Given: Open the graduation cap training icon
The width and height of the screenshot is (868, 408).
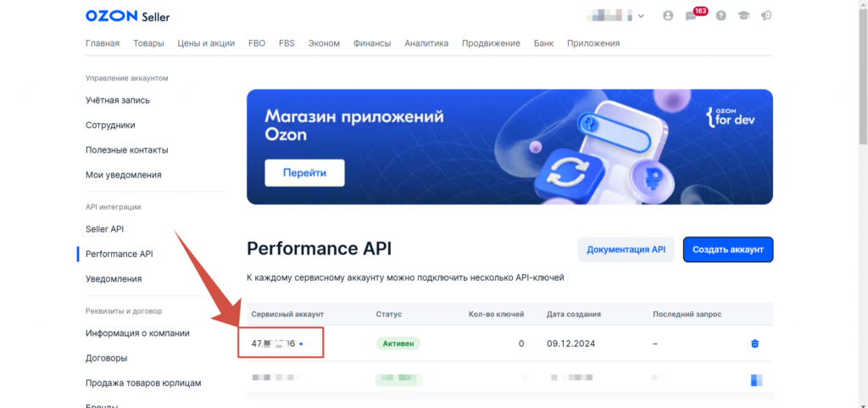Looking at the screenshot, I should click(743, 15).
